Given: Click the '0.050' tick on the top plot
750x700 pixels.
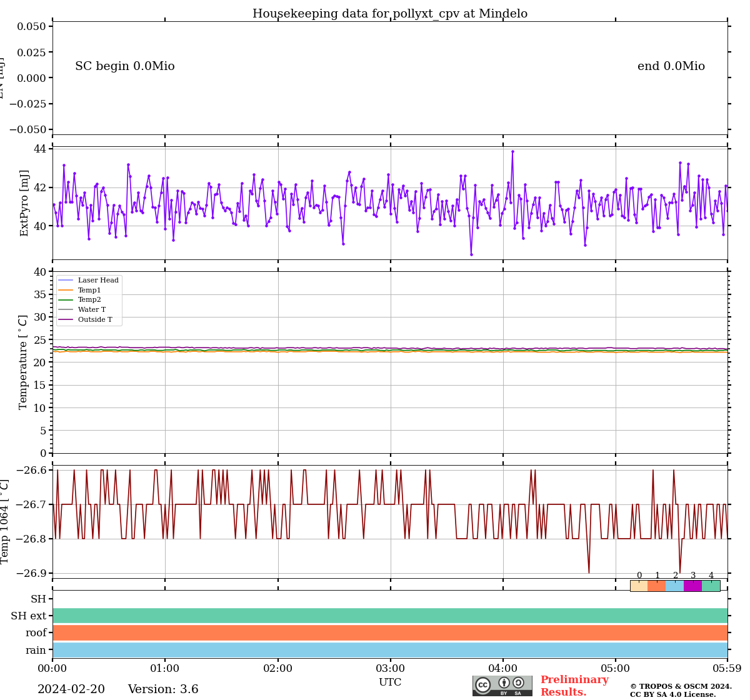Looking at the screenshot, I should pos(31,26).
